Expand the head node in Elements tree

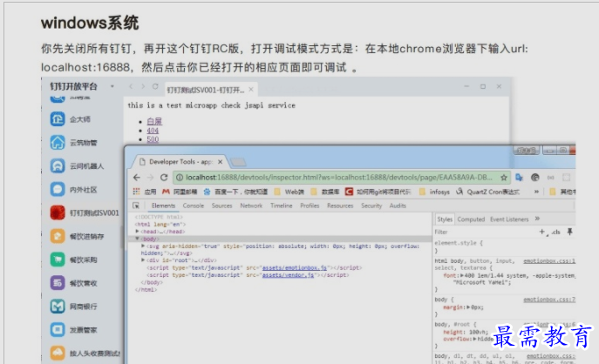pyautogui.click(x=137, y=232)
